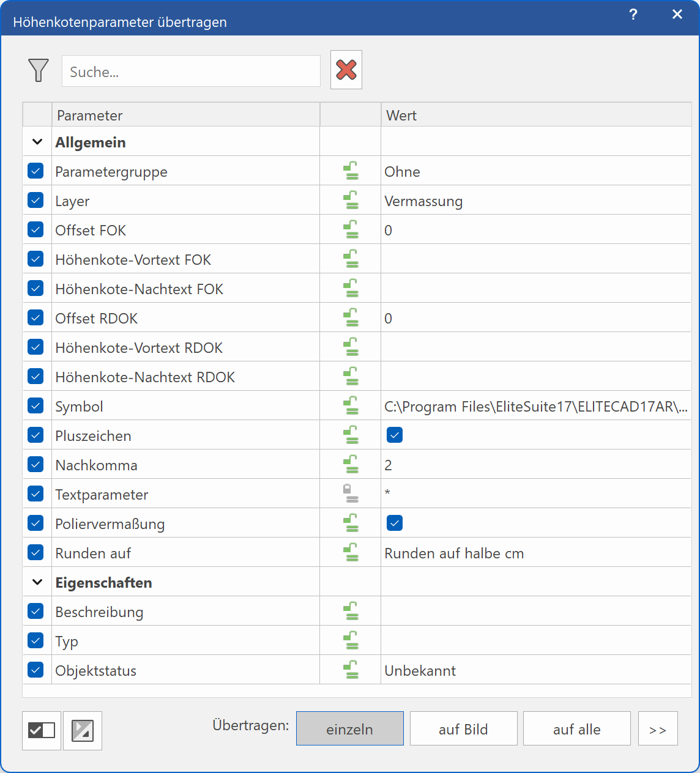Viewport: 700px width, 773px height.
Task: Toggle the lock icon in the Symbol row
Action: (x=351, y=406)
